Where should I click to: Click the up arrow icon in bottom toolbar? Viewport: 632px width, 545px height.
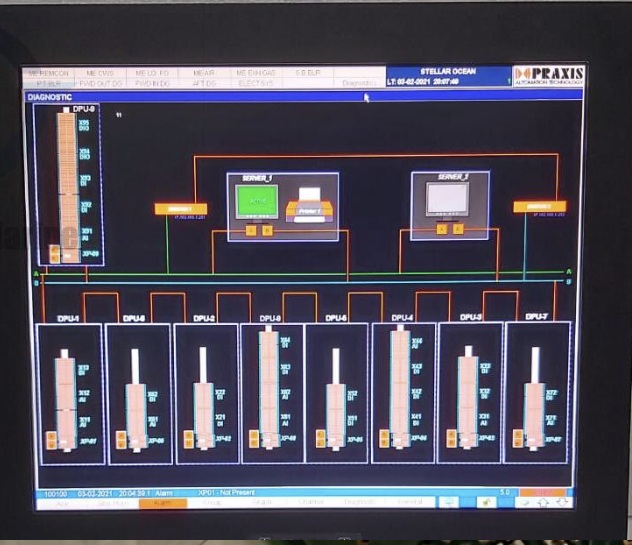click(543, 502)
